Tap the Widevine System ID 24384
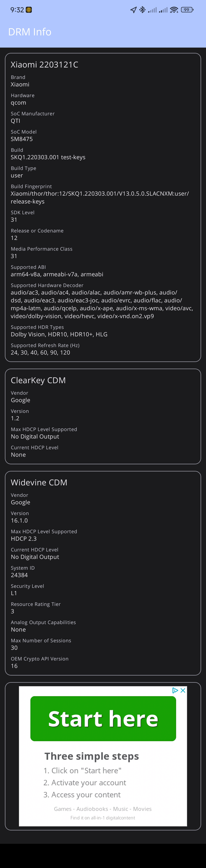The width and height of the screenshot is (206, 868). tap(19, 575)
